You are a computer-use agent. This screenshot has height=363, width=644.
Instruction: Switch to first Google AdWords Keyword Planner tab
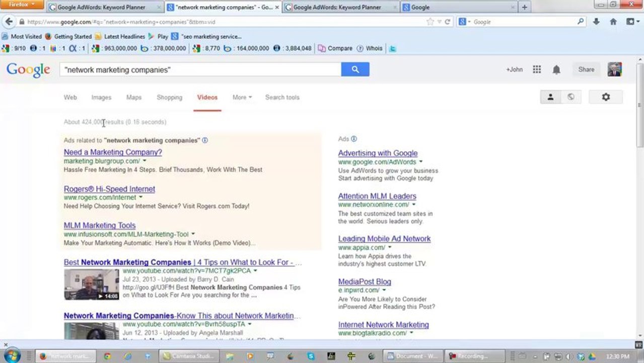point(105,7)
